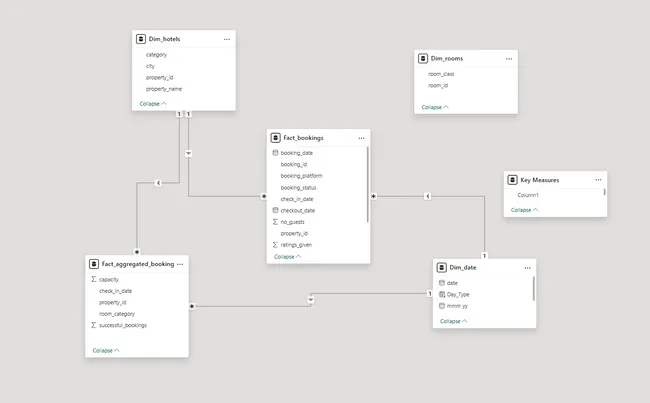Click the Dim_date table header icon
Image resolution: width=650 pixels, height=403 pixels.
tap(442, 268)
